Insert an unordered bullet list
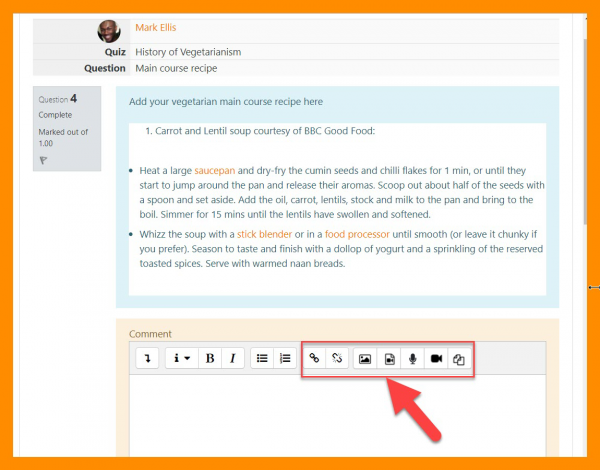Screen dimensions: 600x470 [262, 358]
